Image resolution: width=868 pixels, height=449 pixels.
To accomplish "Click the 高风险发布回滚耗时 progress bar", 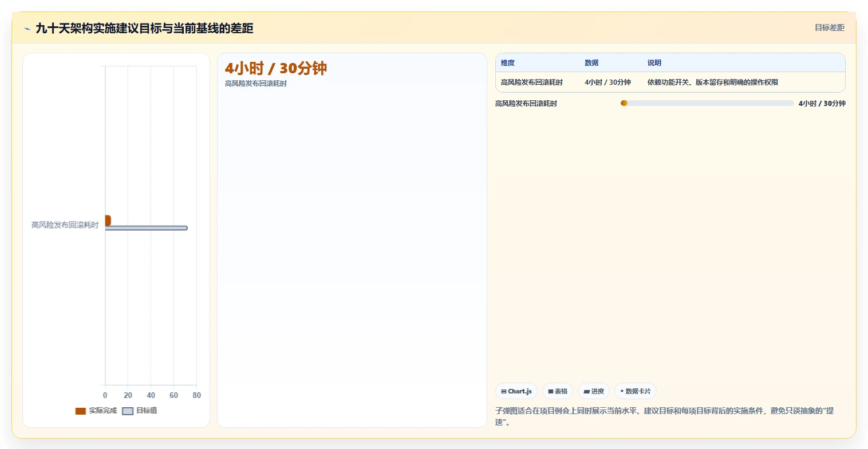I will pos(707,103).
